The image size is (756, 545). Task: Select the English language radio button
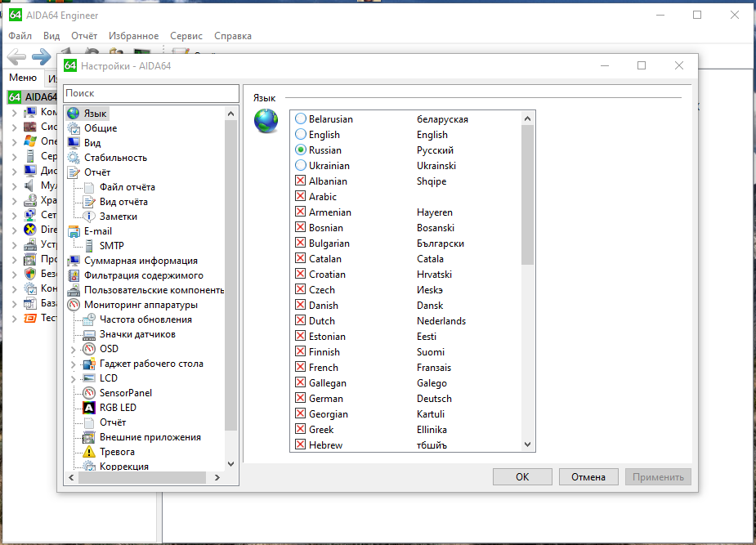pyautogui.click(x=301, y=134)
